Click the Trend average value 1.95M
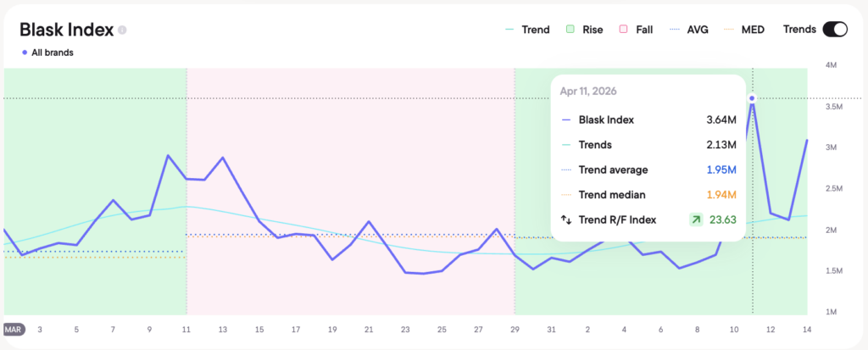The height and width of the screenshot is (350, 868). tap(721, 170)
